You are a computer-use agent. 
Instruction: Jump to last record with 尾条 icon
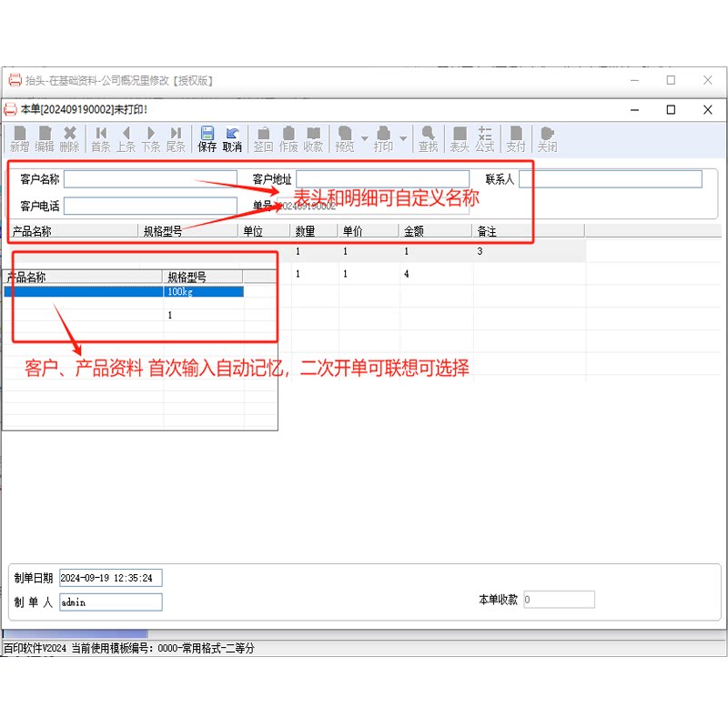[176, 138]
